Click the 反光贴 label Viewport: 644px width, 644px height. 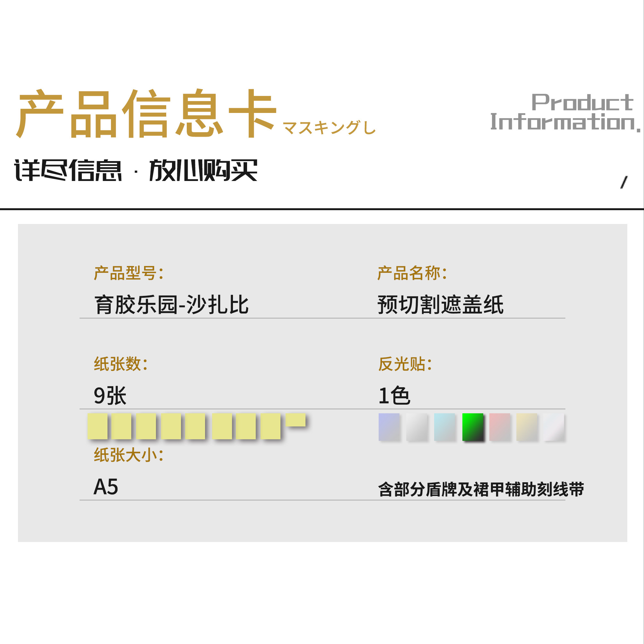click(405, 364)
